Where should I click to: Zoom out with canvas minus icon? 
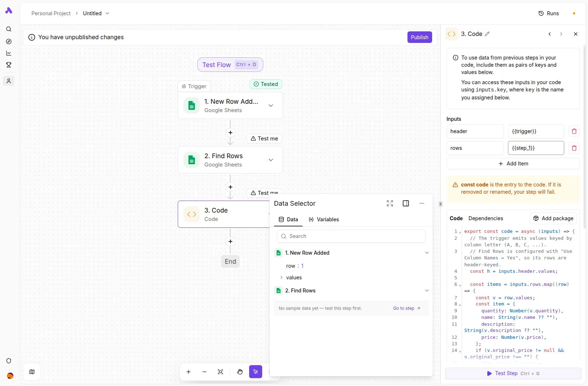point(204,372)
